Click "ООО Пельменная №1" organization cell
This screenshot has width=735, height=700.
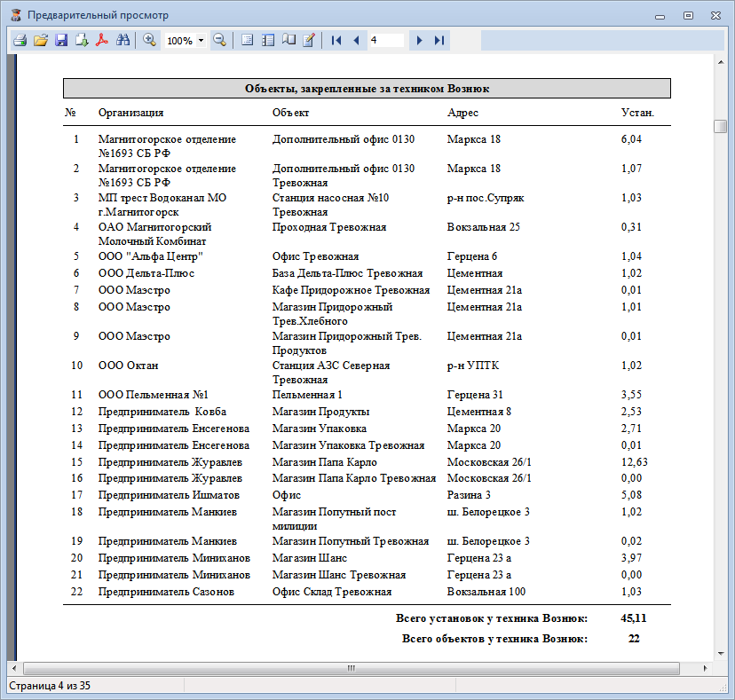pyautogui.click(x=154, y=395)
